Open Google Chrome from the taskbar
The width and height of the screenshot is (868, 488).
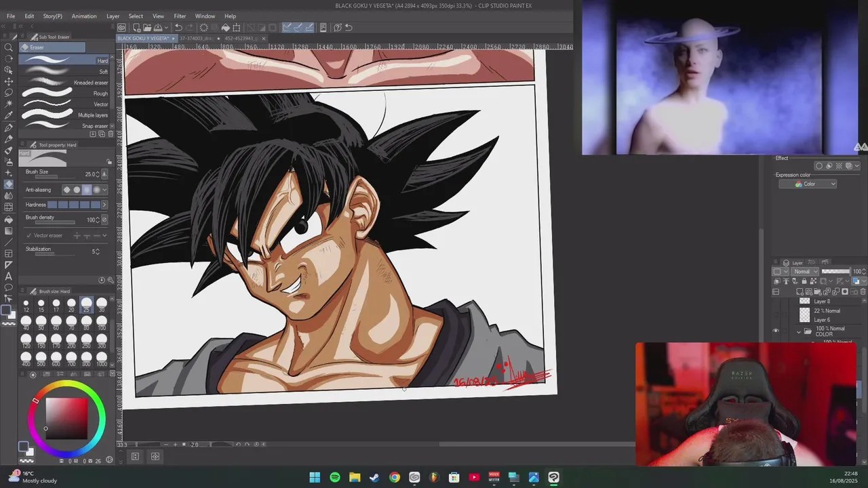(x=395, y=478)
